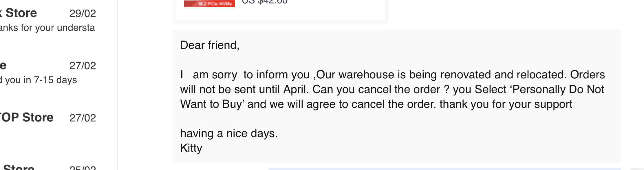Click the 'Personally Do Not Want to Buy' phrase
Viewport: 644px width, 170px height.
click(558, 89)
